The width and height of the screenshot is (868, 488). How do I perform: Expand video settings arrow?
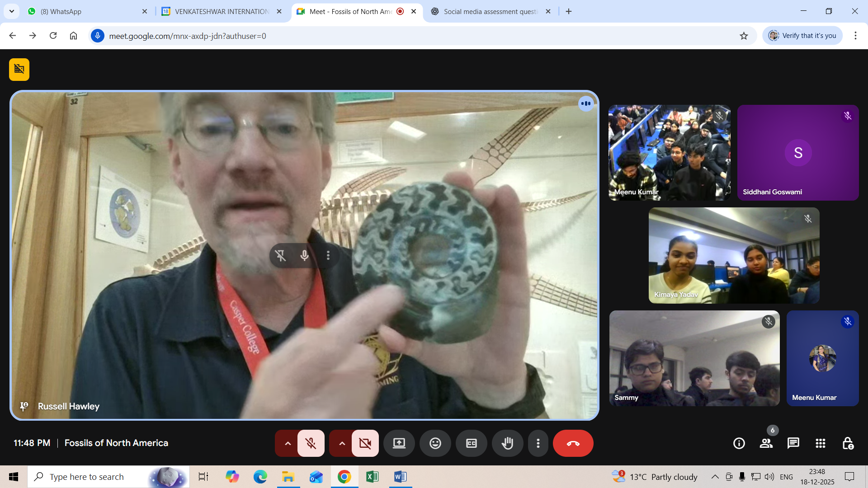tap(342, 443)
